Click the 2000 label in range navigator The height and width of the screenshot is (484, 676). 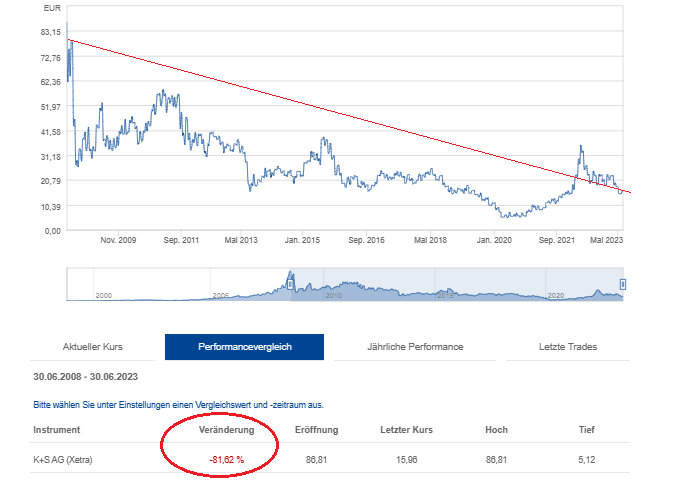(x=103, y=296)
